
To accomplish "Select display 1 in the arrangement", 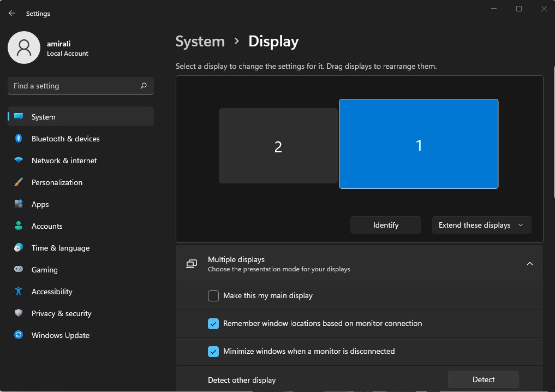I will coord(419,144).
